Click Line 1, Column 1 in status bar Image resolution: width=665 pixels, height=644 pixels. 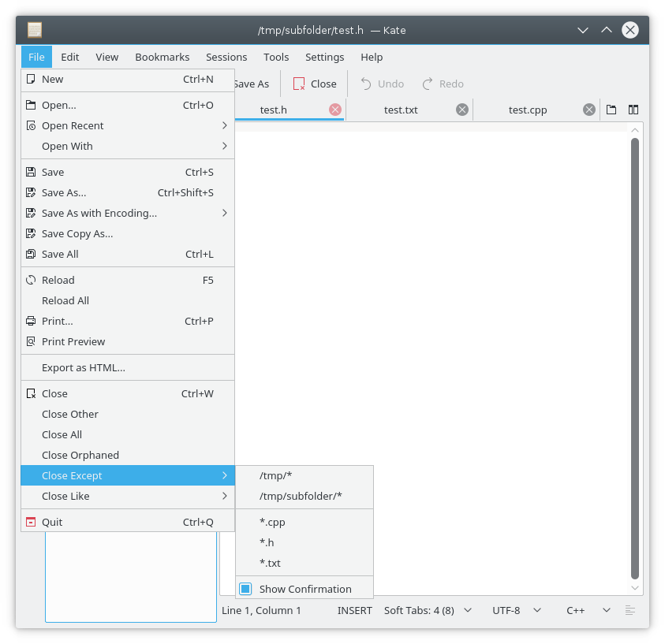coord(261,611)
